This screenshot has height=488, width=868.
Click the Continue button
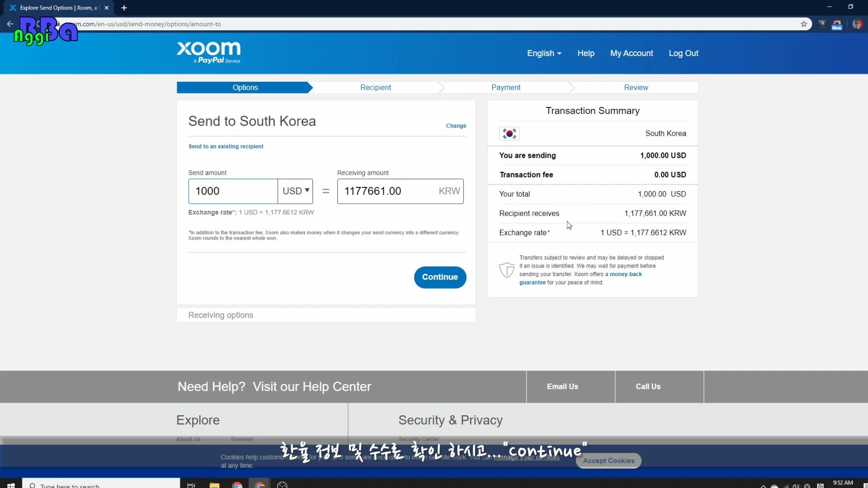(x=440, y=277)
